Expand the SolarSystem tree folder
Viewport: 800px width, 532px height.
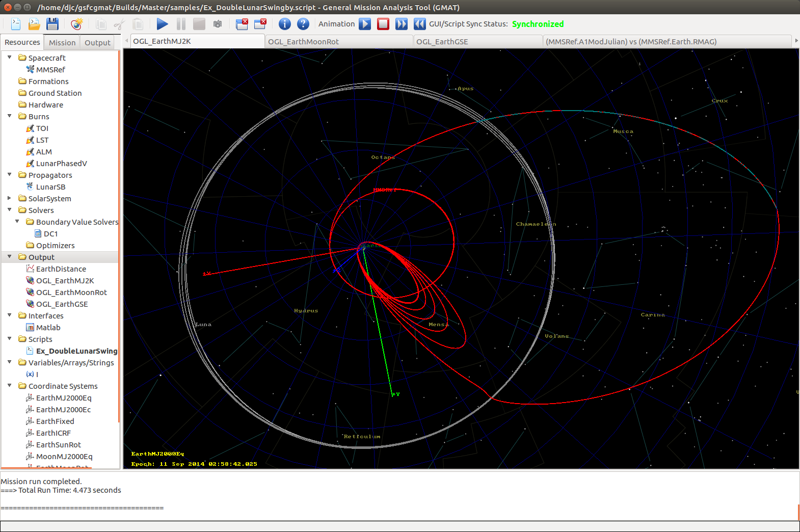9,198
